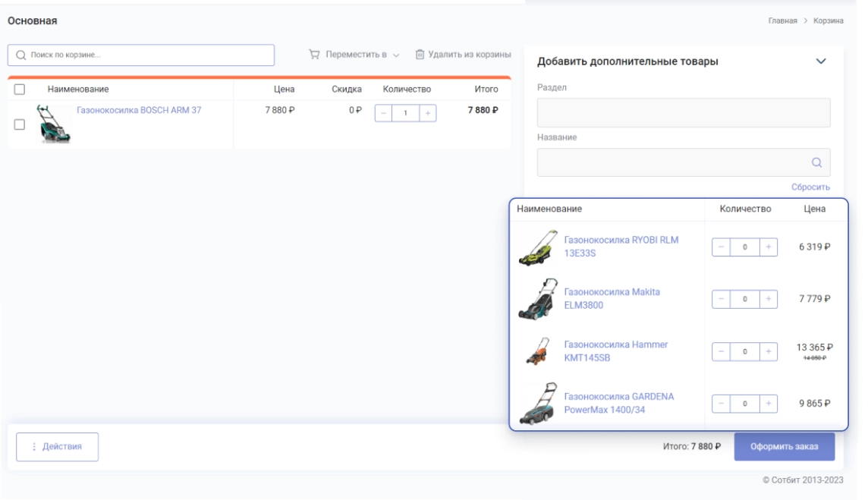Image resolution: width=868 pixels, height=500 pixels.
Task: Click quantity field of BOSCH ARM 37
Action: [x=405, y=113]
